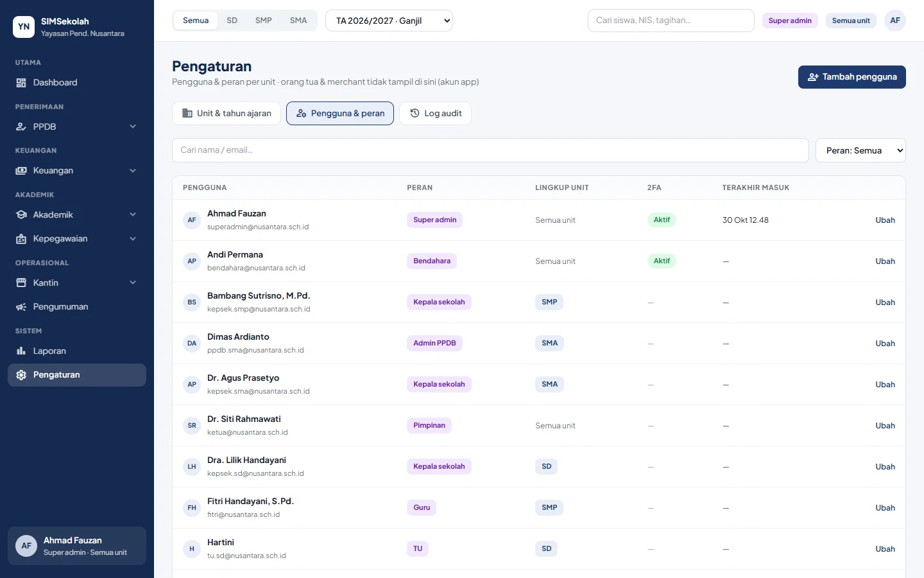Click the Pengumuman megaphone icon

pos(21,307)
